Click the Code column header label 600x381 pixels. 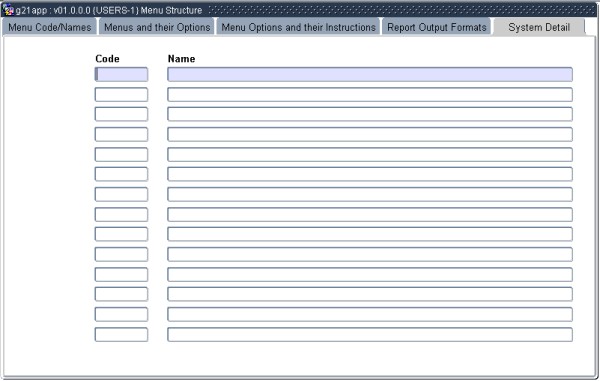[107, 59]
